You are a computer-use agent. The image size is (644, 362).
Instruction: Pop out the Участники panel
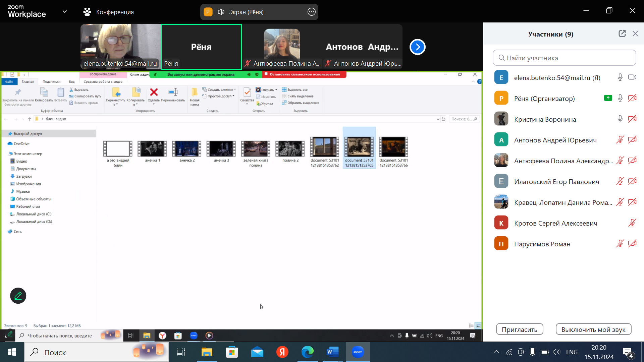(x=622, y=34)
